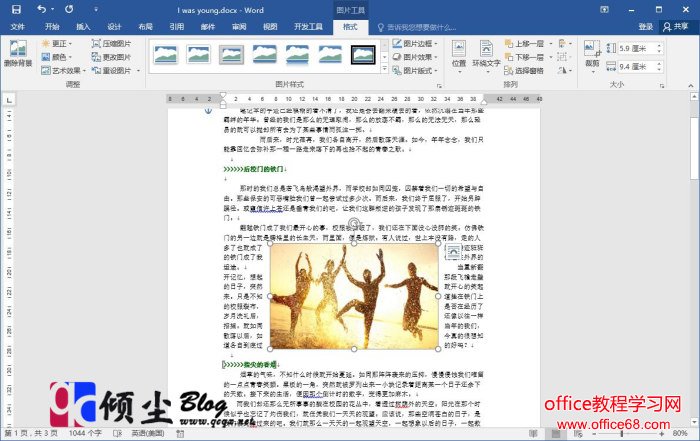Click the Save icon in quick access toolbar

click(x=16, y=9)
